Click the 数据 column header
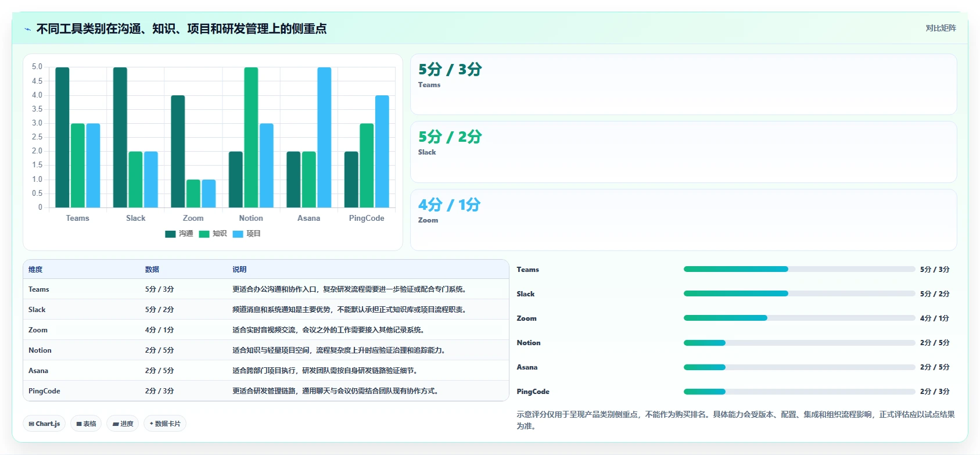The height and width of the screenshot is (455, 980). pos(152,270)
